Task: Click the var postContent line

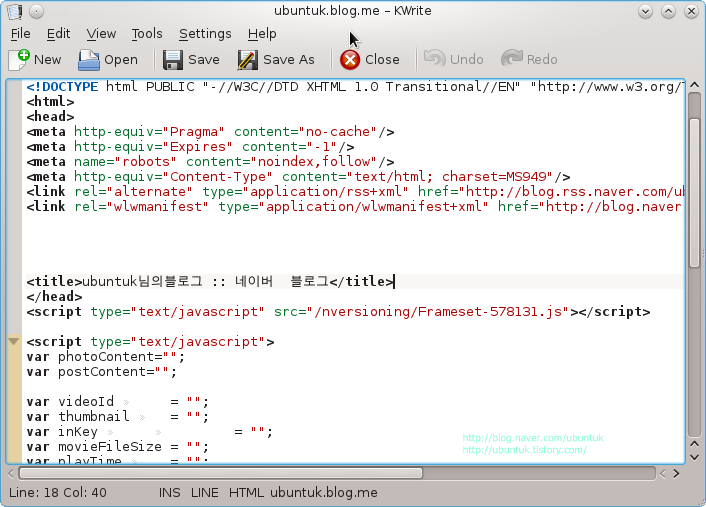Action: click(102, 372)
